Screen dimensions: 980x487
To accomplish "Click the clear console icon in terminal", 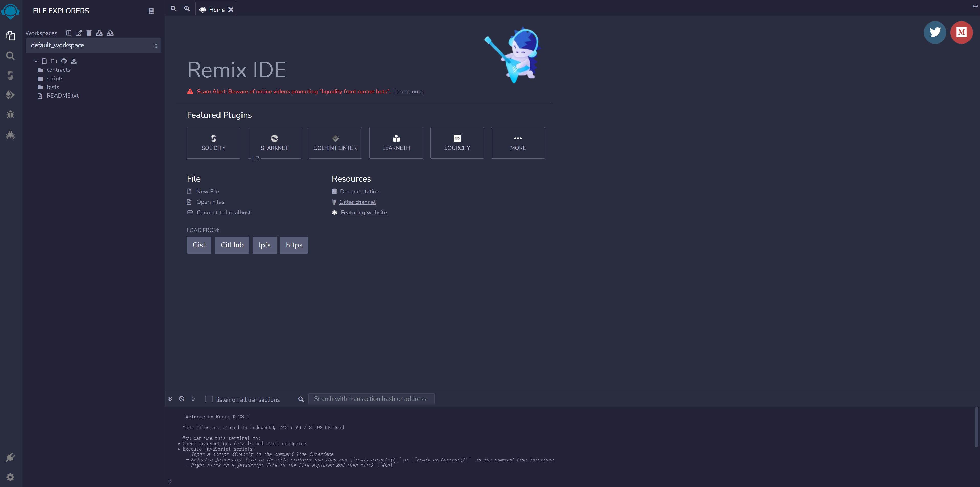I will (182, 399).
